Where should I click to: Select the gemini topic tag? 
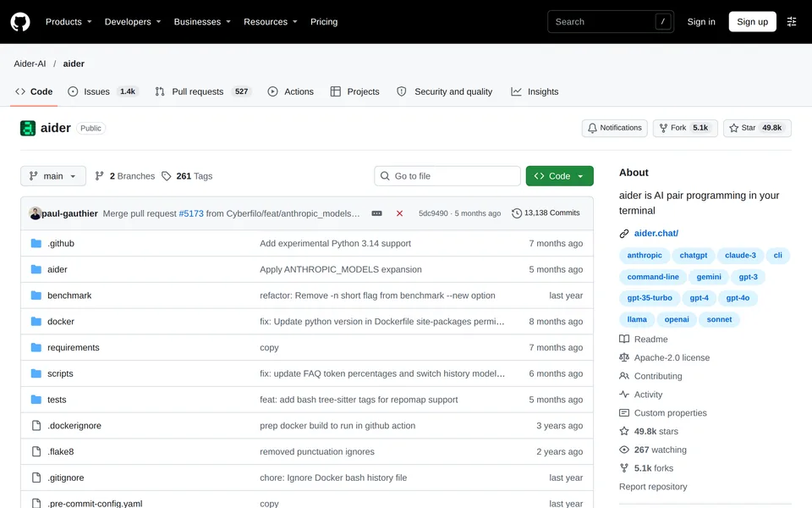pos(709,277)
